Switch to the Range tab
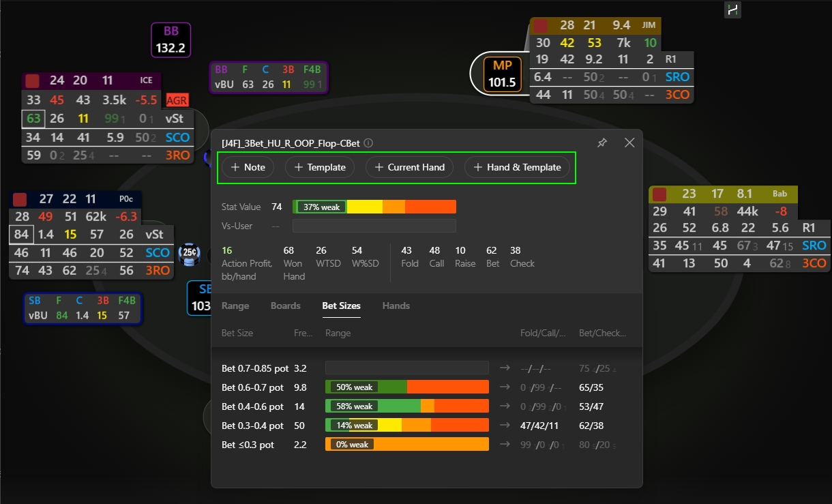Viewport: 832px width, 504px height. 235,306
